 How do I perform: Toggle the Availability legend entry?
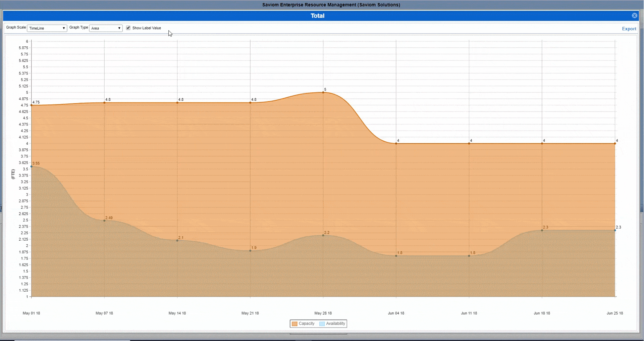tap(332, 324)
